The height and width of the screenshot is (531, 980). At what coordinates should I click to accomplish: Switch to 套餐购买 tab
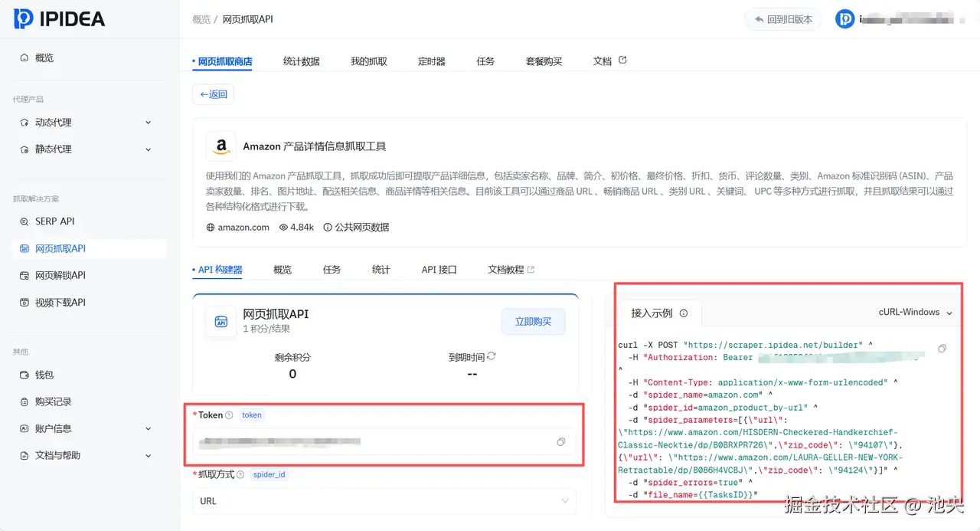544,61
